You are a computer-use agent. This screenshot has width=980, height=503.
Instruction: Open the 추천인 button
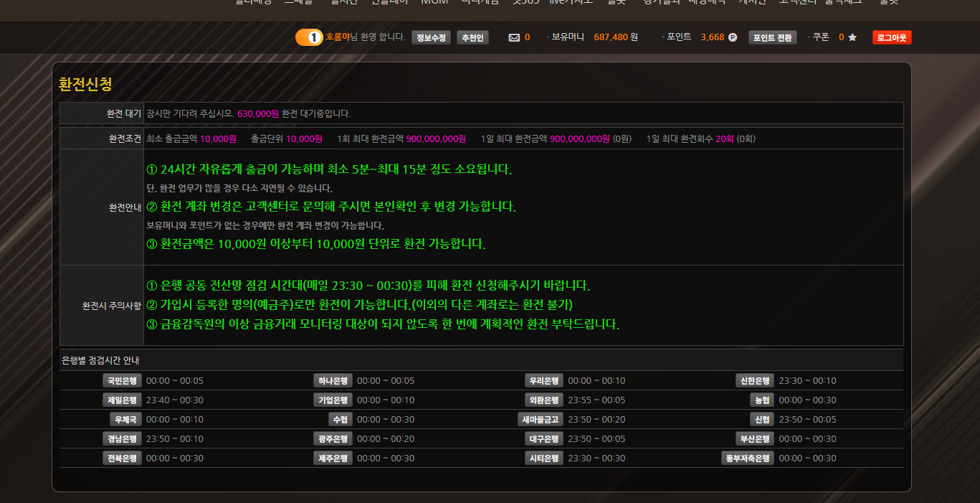pyautogui.click(x=472, y=37)
